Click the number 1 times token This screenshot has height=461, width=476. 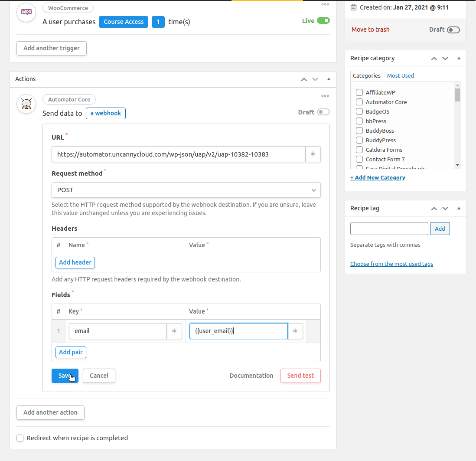click(x=158, y=22)
